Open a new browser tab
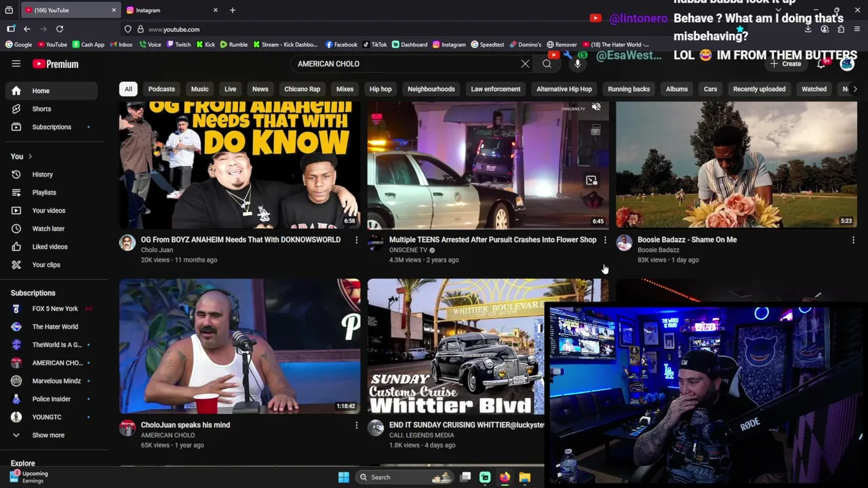This screenshot has width=868, height=488. (x=233, y=10)
